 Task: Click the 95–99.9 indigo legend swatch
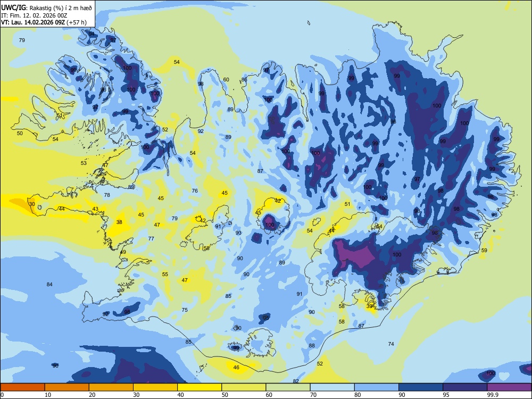point(465,387)
